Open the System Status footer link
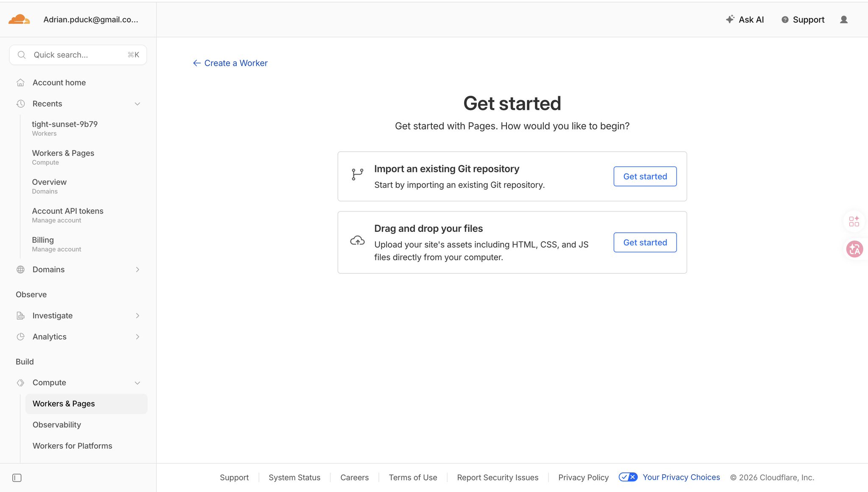 point(294,478)
